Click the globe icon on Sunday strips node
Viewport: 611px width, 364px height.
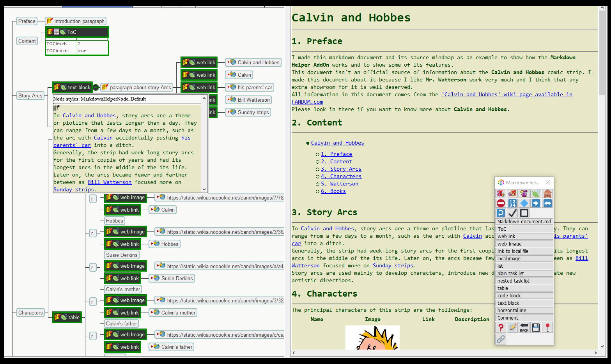click(x=233, y=112)
